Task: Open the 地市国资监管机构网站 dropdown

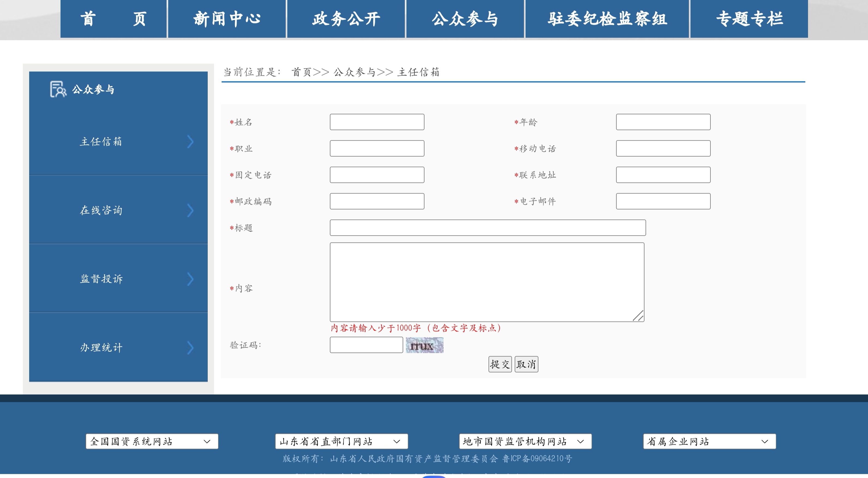Action: (x=525, y=441)
